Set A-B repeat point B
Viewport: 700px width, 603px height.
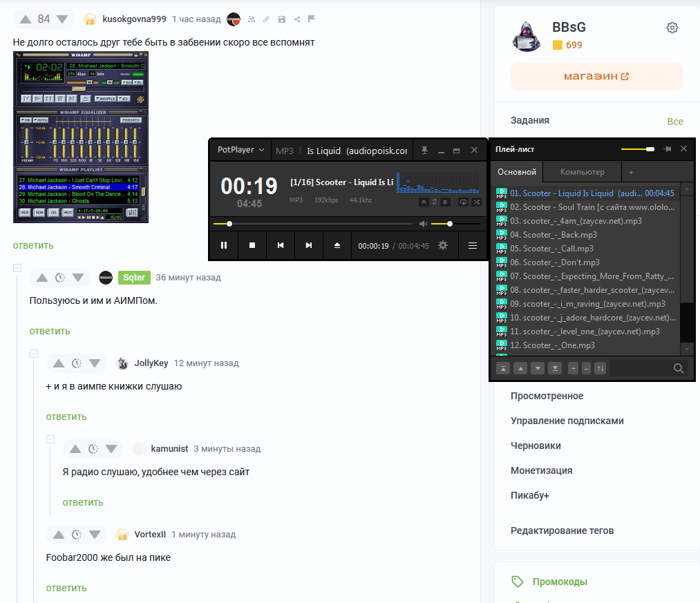click(x=445, y=202)
